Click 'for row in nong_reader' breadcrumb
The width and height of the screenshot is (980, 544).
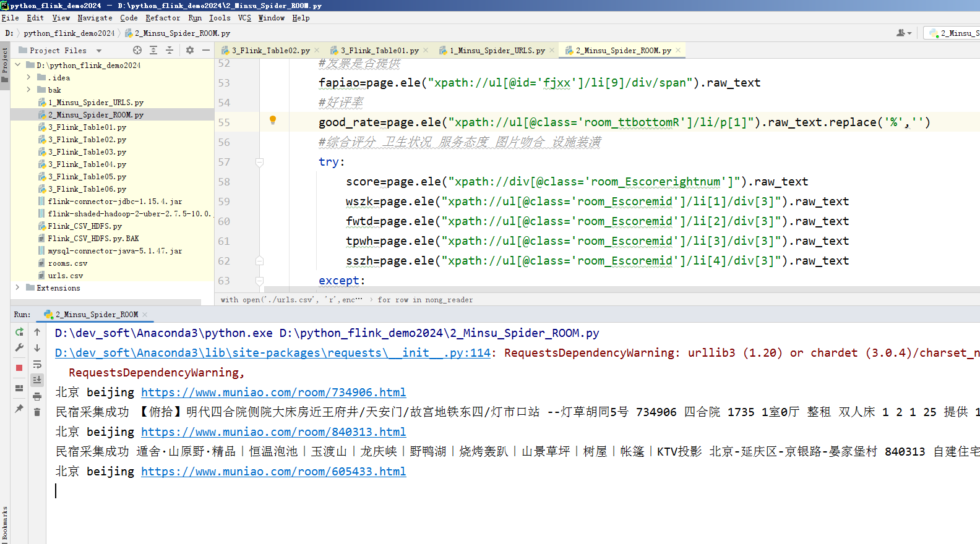coord(425,300)
